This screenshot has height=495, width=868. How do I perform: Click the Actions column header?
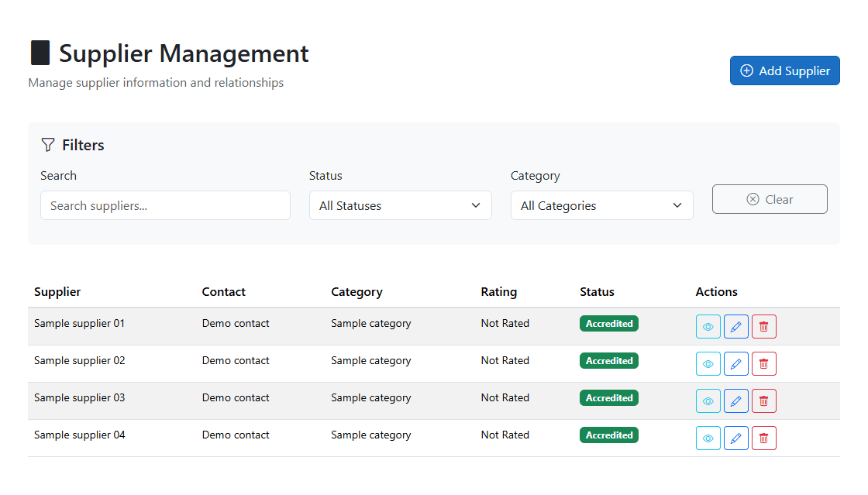(716, 292)
